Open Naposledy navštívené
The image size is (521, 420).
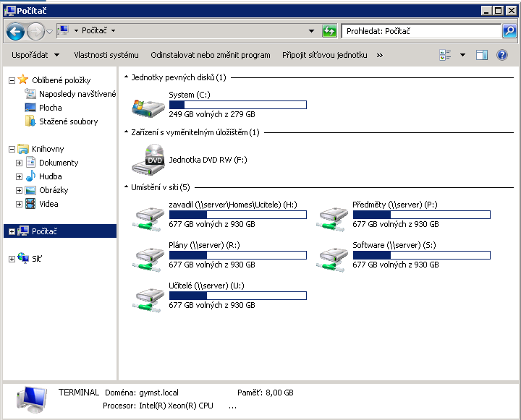coord(77,94)
